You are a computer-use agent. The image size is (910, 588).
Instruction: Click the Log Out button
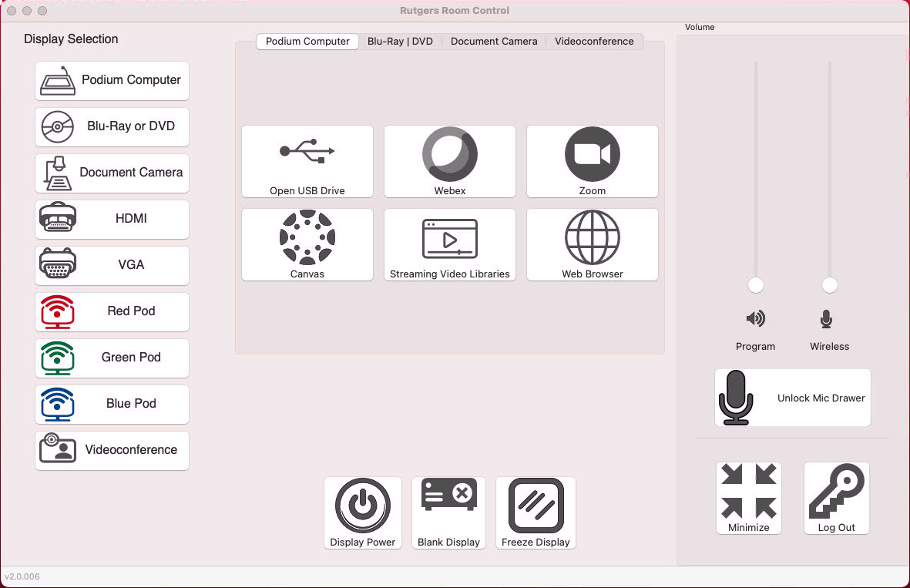tap(836, 498)
